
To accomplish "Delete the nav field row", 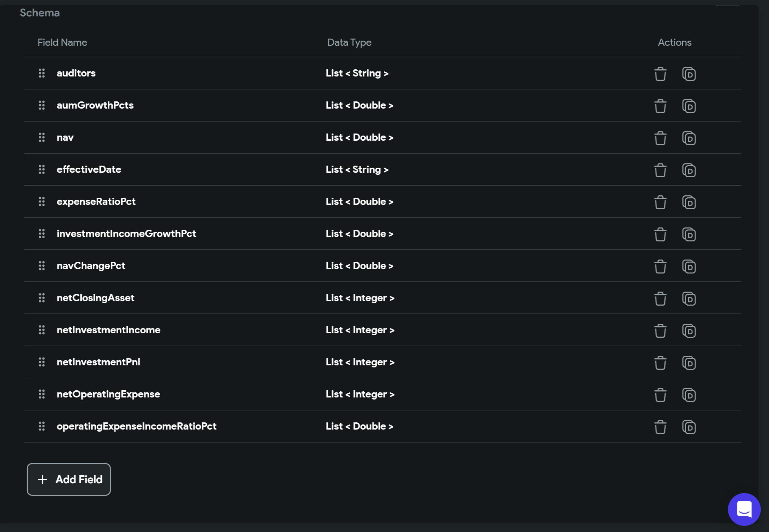I will pyautogui.click(x=660, y=138).
